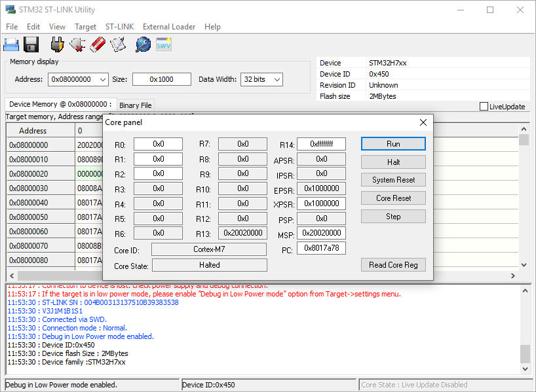536x392 pixels.
Task: Click the Run button in the Core panel
Action: tap(393, 144)
